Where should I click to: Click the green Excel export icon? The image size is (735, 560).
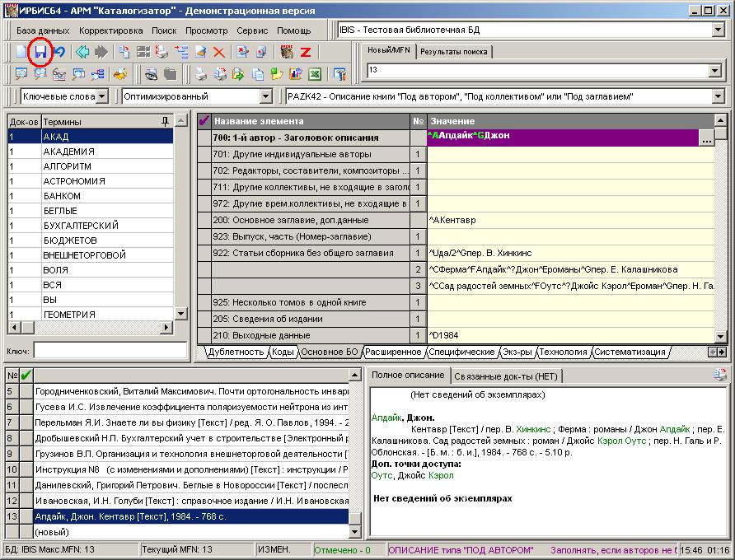(x=314, y=75)
